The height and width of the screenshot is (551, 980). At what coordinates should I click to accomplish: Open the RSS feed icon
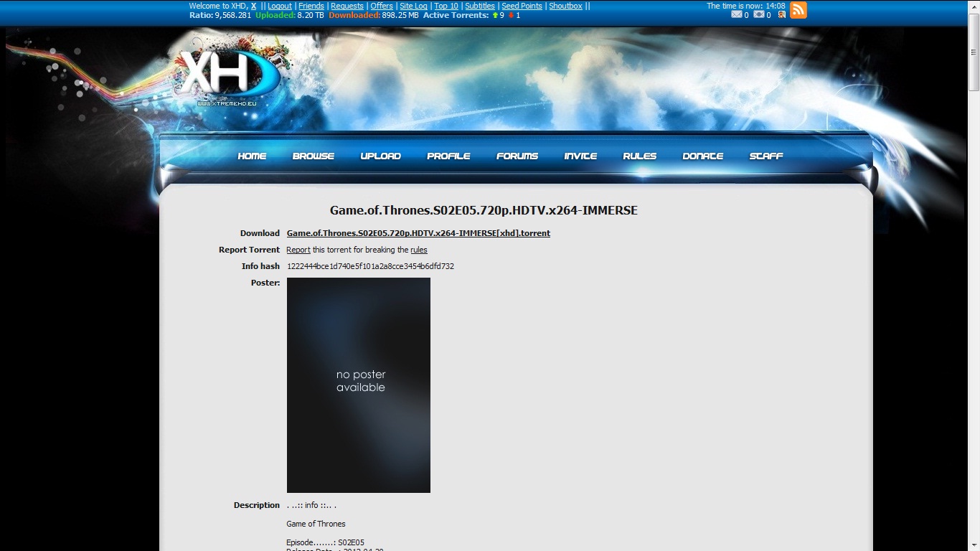(x=798, y=10)
